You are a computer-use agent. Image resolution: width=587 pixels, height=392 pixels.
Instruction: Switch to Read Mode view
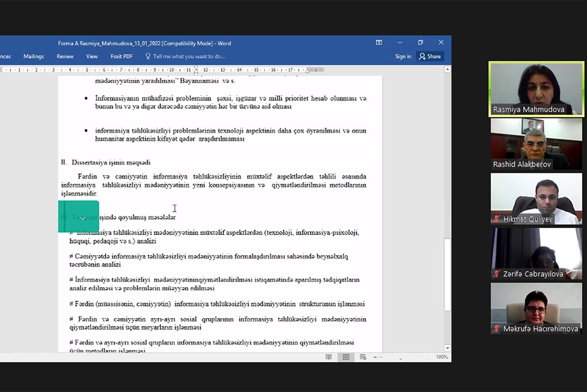tap(329, 357)
